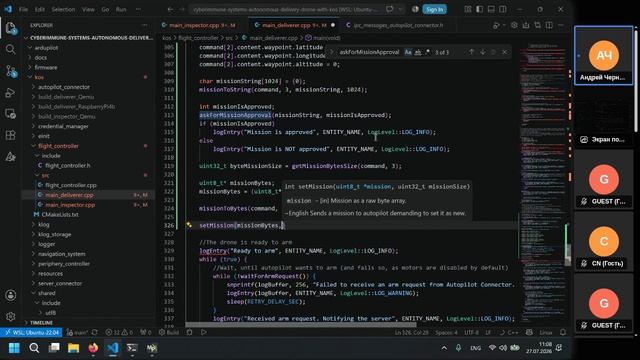The height and width of the screenshot is (360, 640).
Task: Click the lightbulb code action on line 326
Action: click(x=189, y=225)
